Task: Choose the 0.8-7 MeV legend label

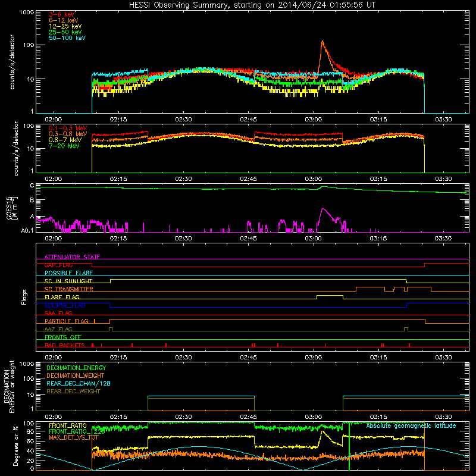Action: (x=65, y=140)
